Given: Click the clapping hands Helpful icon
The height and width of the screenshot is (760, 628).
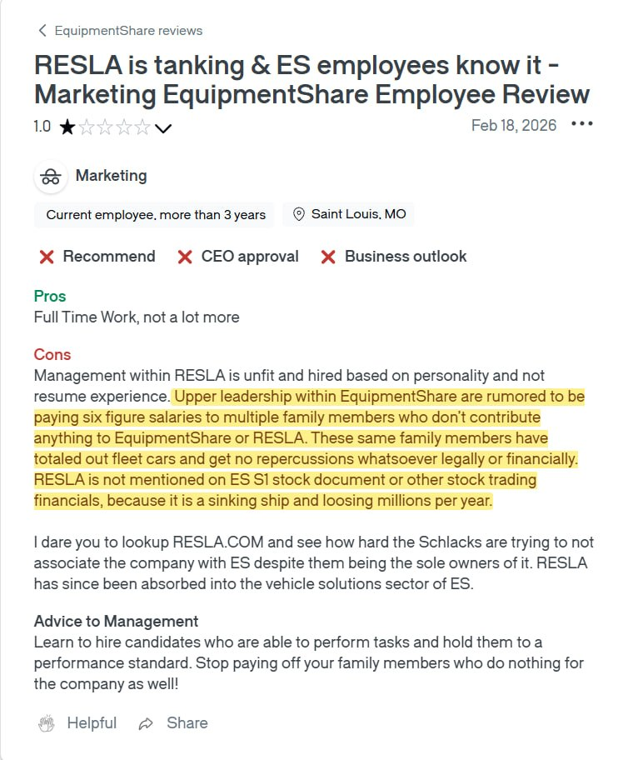Looking at the screenshot, I should (47, 724).
